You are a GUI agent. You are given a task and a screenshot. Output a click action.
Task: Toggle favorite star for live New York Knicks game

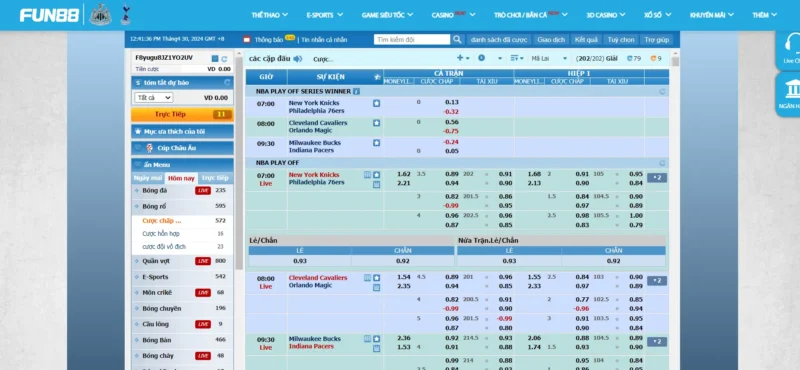point(377,175)
